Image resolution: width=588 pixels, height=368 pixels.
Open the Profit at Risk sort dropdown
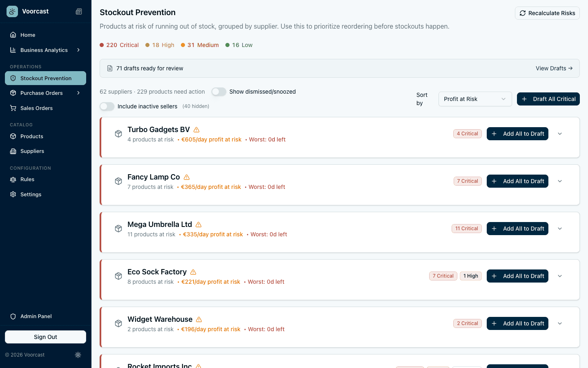tap(475, 99)
